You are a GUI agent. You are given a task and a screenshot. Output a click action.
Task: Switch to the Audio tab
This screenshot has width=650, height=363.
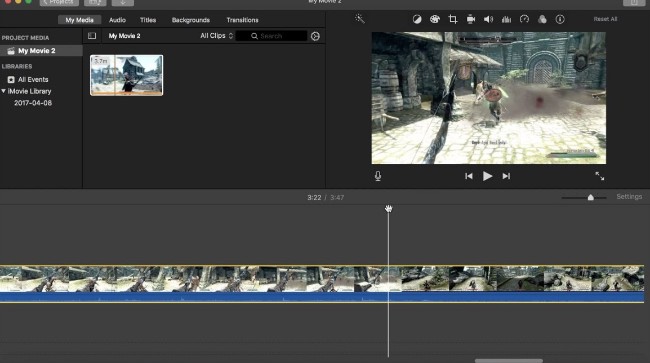[117, 20]
